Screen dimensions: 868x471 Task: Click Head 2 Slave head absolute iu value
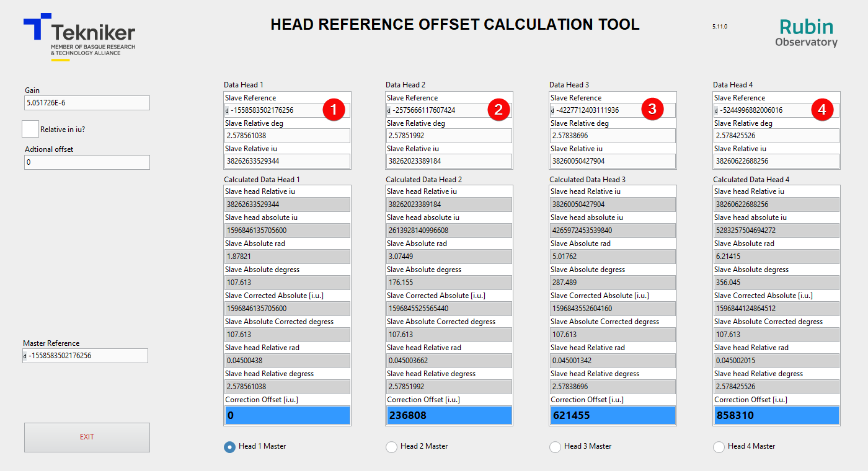[449, 231]
